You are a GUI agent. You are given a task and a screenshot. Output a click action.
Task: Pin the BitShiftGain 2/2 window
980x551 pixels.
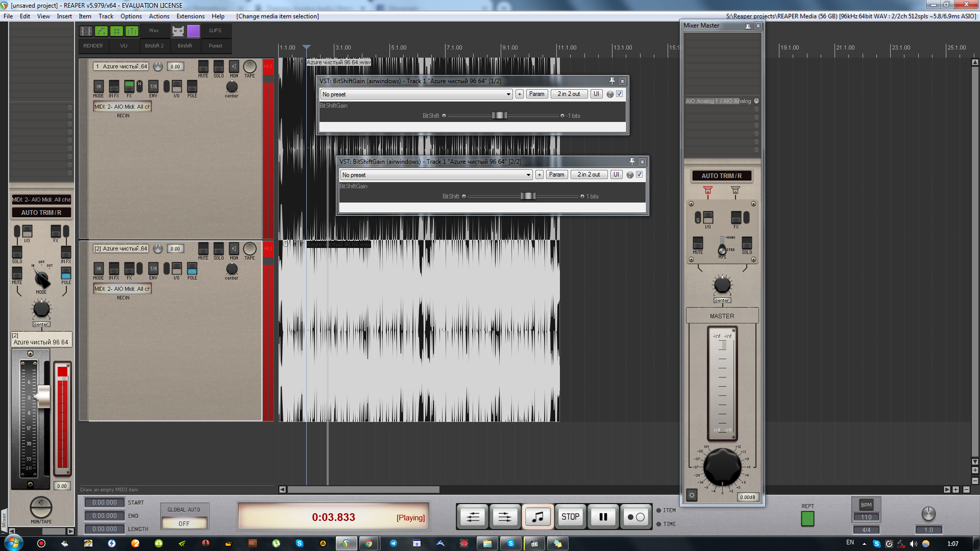[632, 162]
